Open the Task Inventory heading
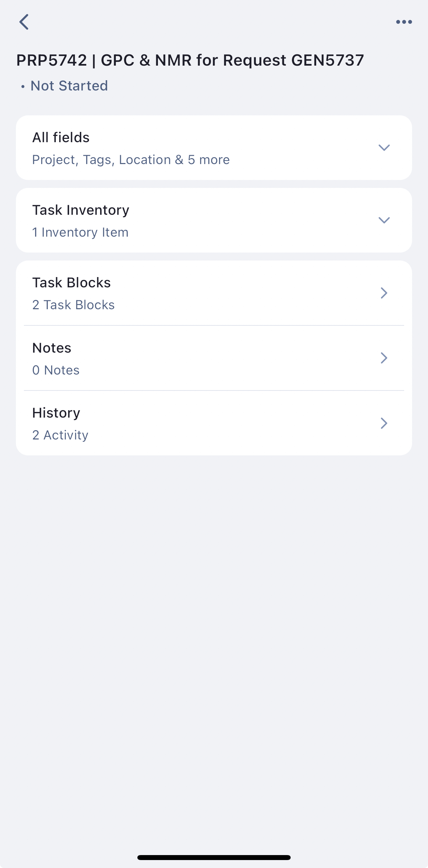This screenshot has width=428, height=868. pyautogui.click(x=81, y=210)
